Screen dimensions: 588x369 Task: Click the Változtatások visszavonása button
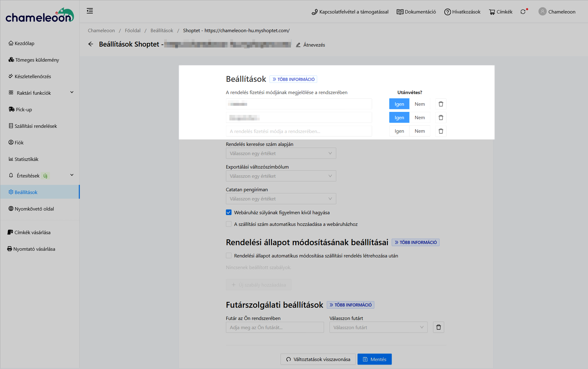pyautogui.click(x=318, y=359)
